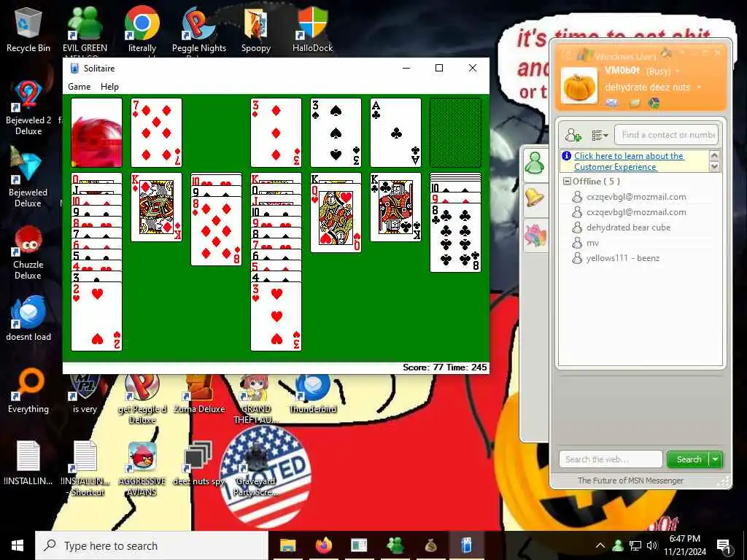Select the GRAND THEFT AU... desktop icon
747x560 pixels.
(x=256, y=399)
